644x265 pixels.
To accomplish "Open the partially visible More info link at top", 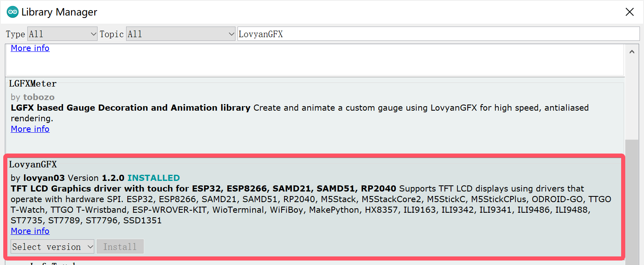I will tap(30, 48).
